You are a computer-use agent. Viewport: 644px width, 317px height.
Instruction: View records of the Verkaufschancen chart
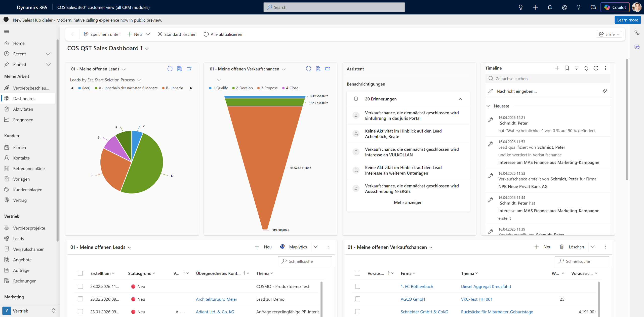(x=318, y=69)
